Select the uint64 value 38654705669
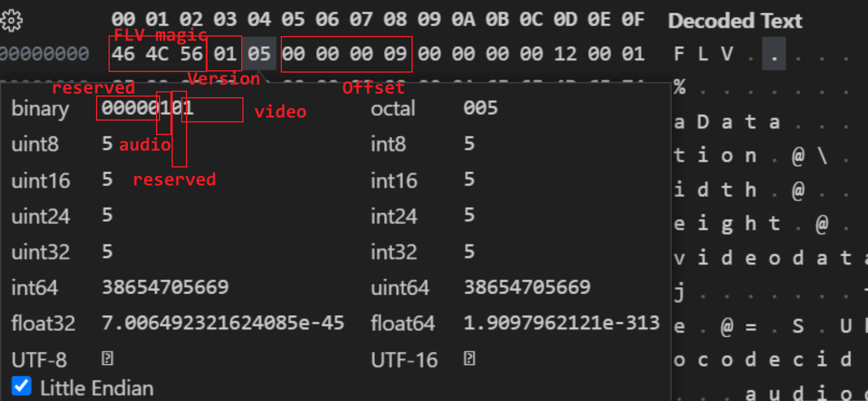 527,288
